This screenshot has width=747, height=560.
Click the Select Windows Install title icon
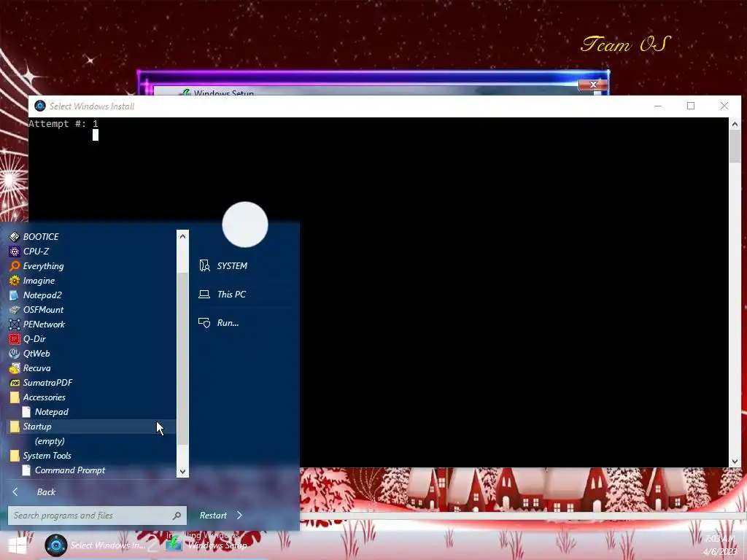tap(40, 106)
